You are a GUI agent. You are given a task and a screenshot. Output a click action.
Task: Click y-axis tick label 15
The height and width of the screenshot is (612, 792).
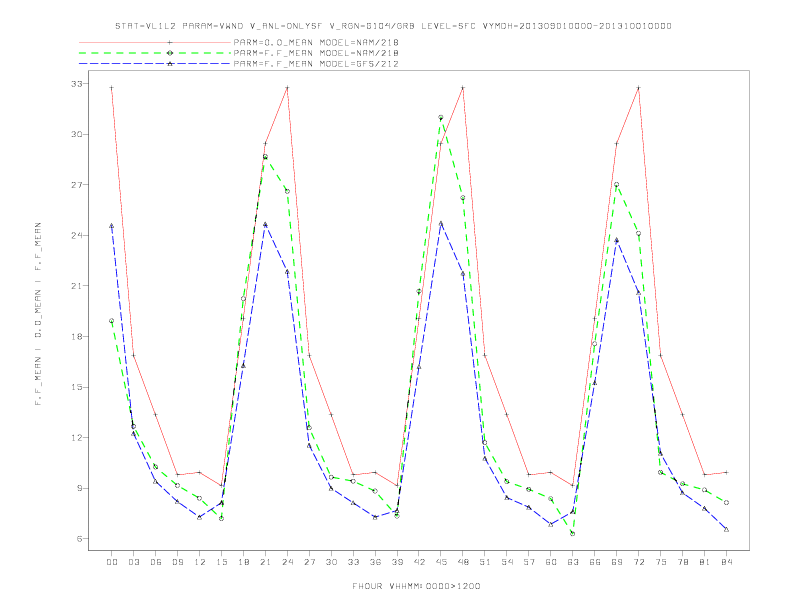point(77,387)
